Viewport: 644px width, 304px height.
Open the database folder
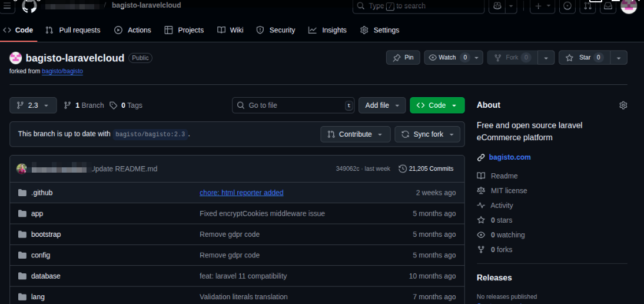(45, 276)
